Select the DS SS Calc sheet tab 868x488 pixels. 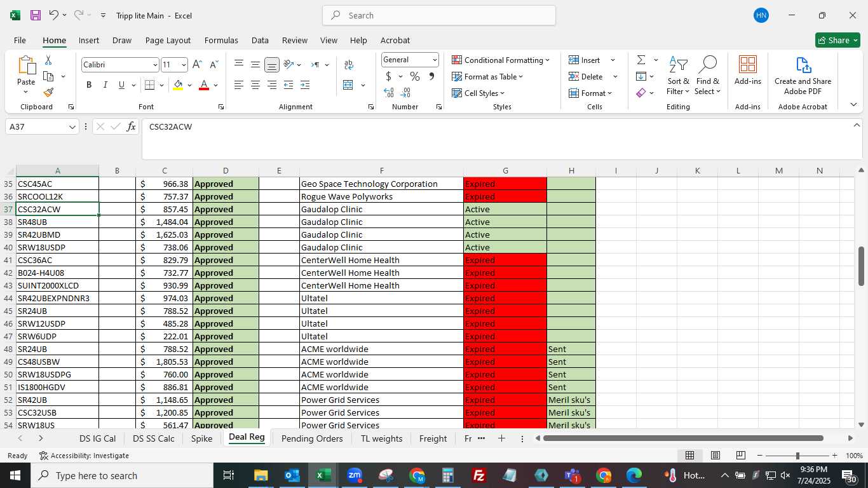(x=154, y=438)
